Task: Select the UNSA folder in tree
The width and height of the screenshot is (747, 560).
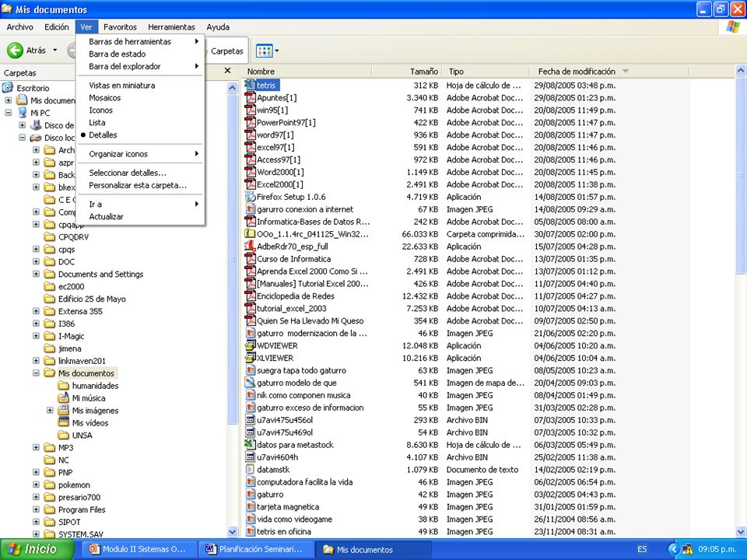Action: click(x=82, y=436)
